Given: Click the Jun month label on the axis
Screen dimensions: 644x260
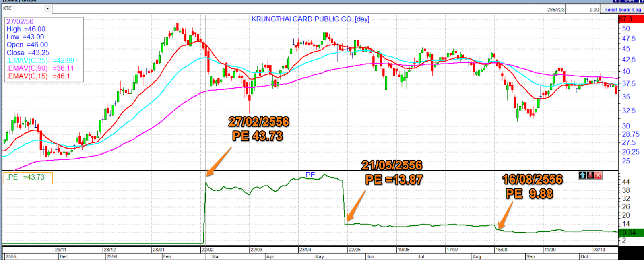Looking at the screenshot, I should pyautogui.click(x=370, y=257).
